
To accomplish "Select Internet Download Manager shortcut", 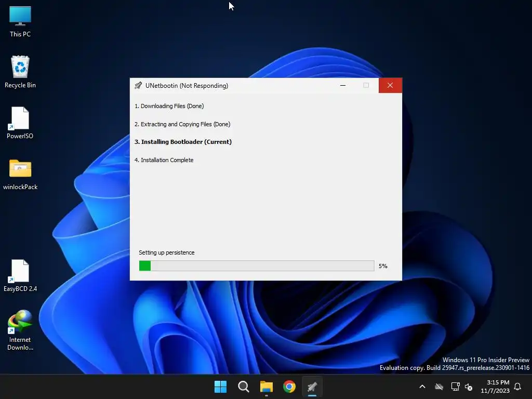I will [x=20, y=330].
